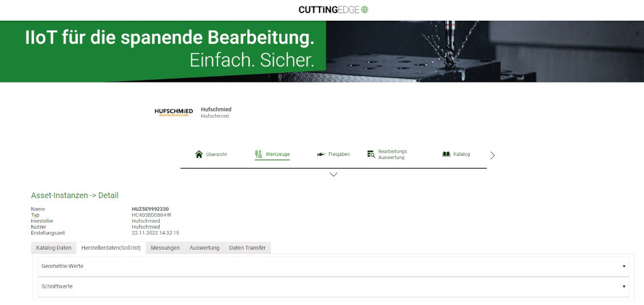644x305 pixels.
Task: Click the IIoT banner image
Action: pyautogui.click(x=322, y=52)
